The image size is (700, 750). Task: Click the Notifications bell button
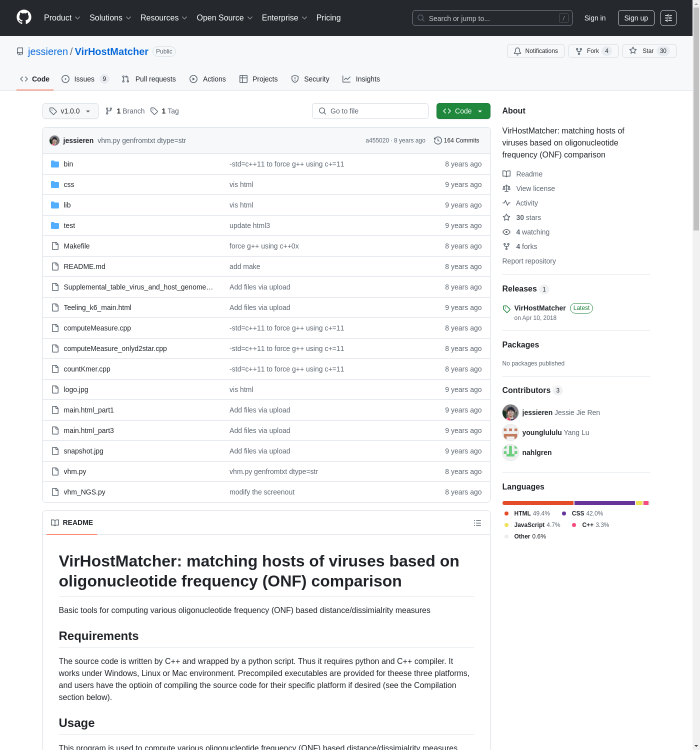535,51
